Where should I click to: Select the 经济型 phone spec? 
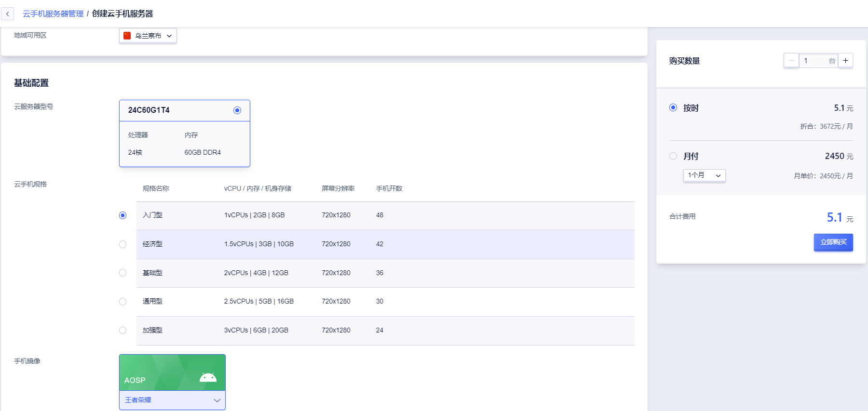[123, 244]
